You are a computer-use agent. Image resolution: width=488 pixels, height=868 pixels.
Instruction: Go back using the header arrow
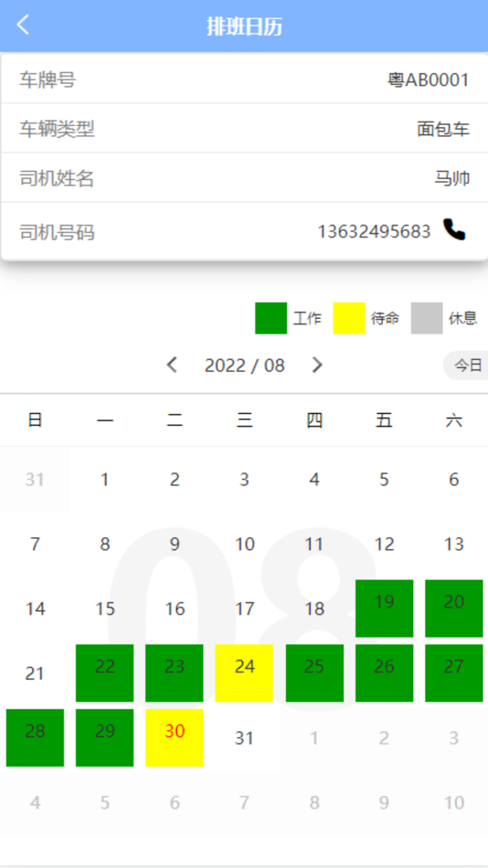(23, 25)
